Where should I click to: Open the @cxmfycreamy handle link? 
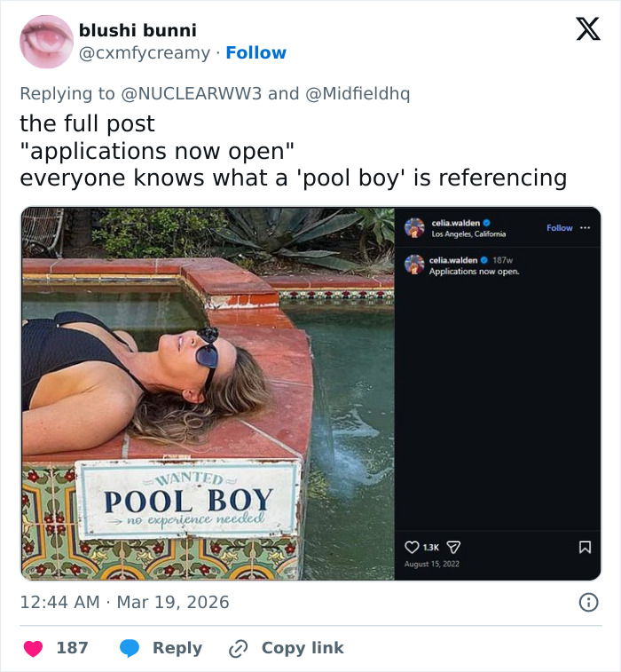[146, 53]
